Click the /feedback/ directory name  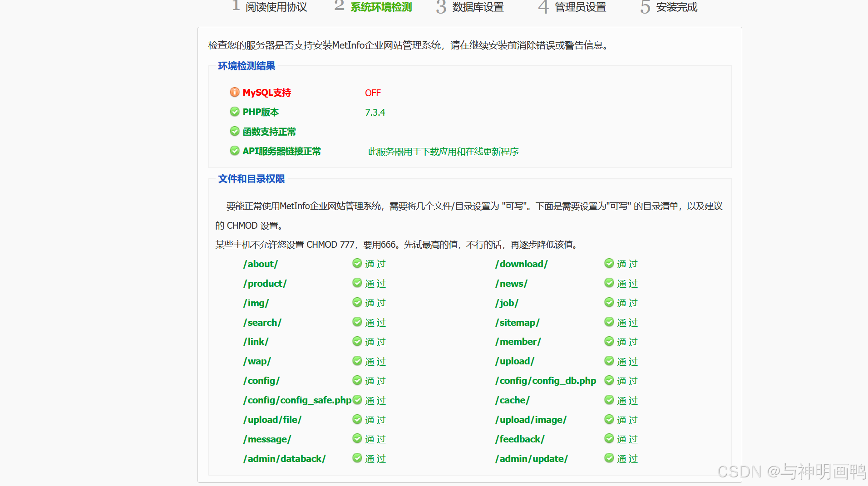click(x=520, y=439)
